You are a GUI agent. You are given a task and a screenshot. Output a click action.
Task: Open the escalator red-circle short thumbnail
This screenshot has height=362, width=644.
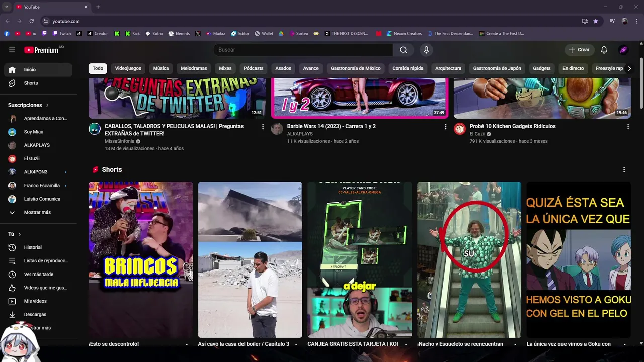(x=469, y=259)
